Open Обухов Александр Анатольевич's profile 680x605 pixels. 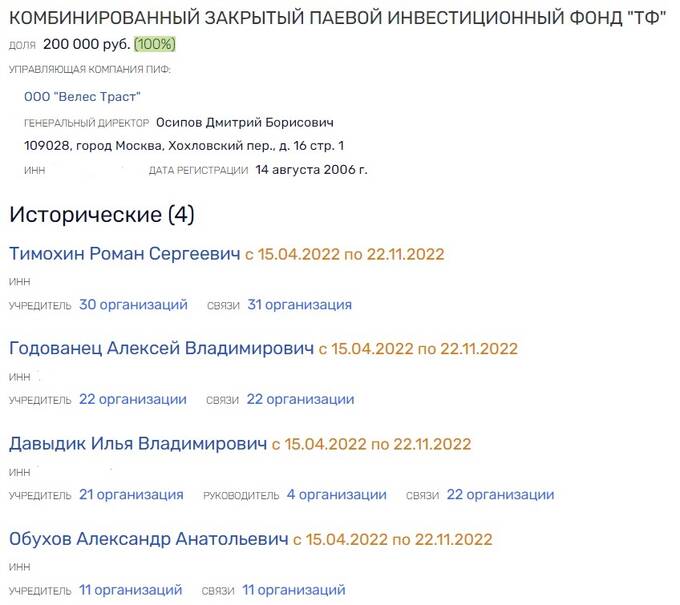(148, 539)
